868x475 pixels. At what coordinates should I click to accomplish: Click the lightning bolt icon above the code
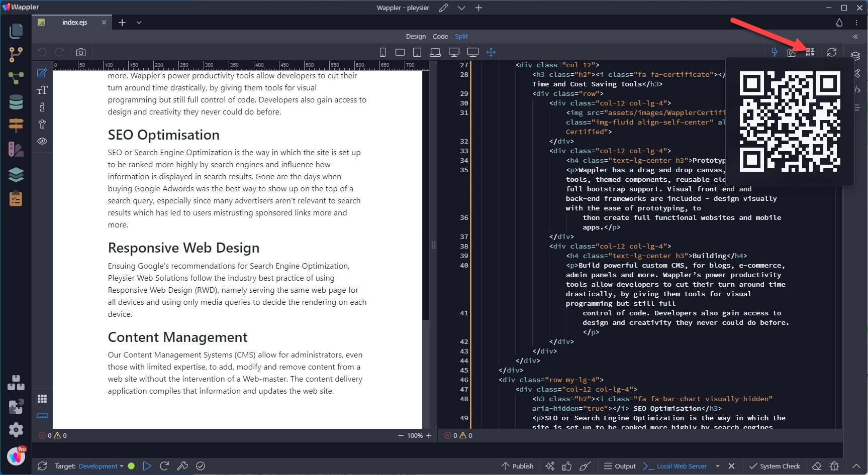(775, 52)
